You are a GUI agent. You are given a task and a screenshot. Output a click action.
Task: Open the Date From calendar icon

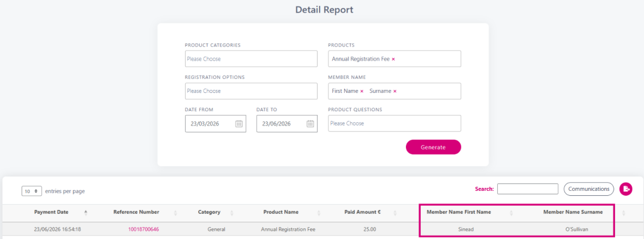(x=239, y=124)
